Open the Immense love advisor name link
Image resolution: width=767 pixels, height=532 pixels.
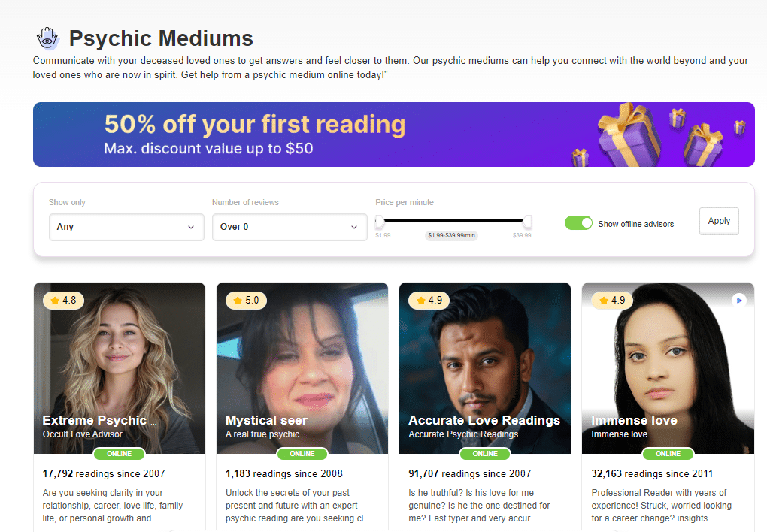[x=634, y=420]
